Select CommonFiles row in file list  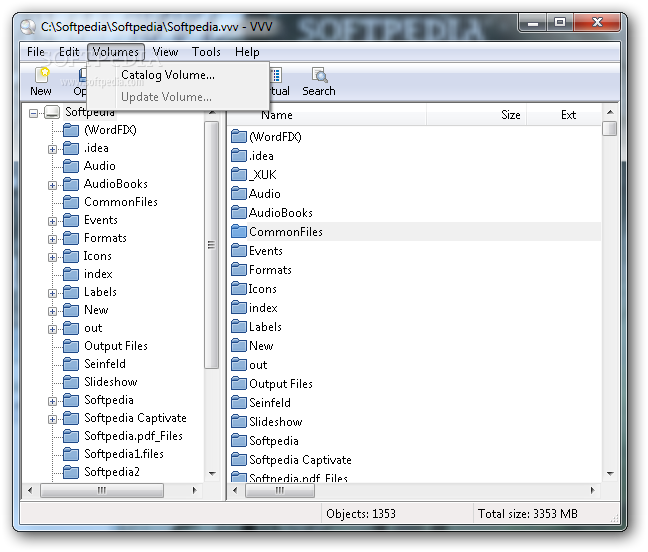415,232
